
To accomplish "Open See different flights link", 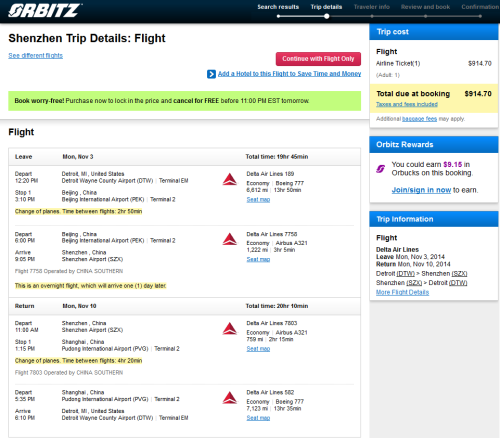I will pos(35,56).
